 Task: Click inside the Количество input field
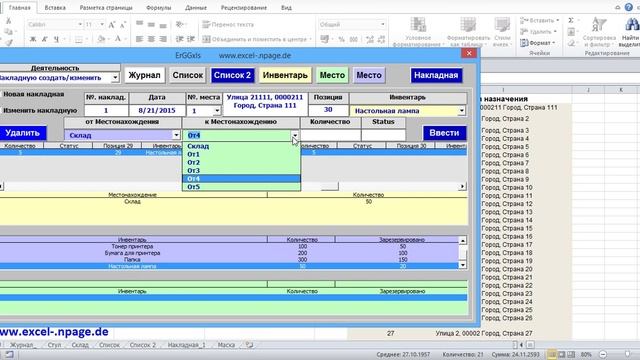click(331, 135)
